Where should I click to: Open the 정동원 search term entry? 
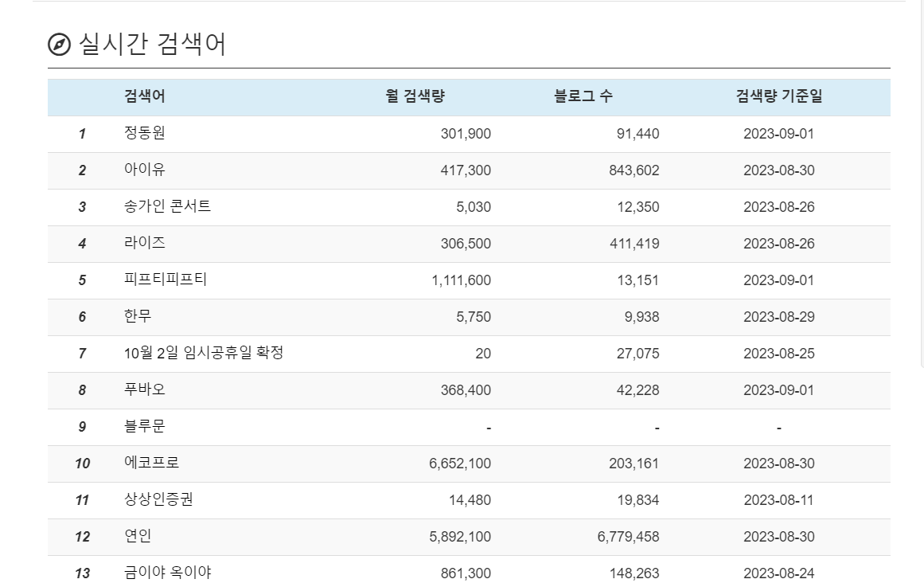(x=145, y=133)
